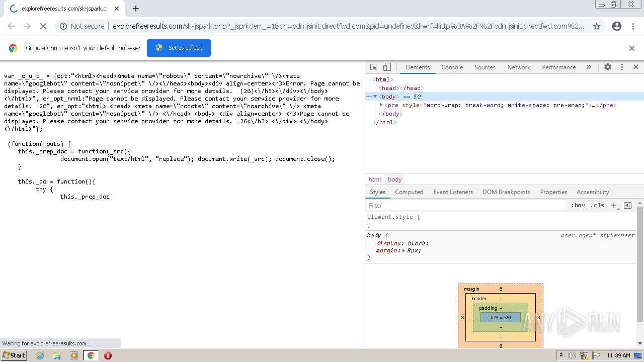Toggle the .cls classes button
644x362 pixels.
pyautogui.click(x=598, y=205)
